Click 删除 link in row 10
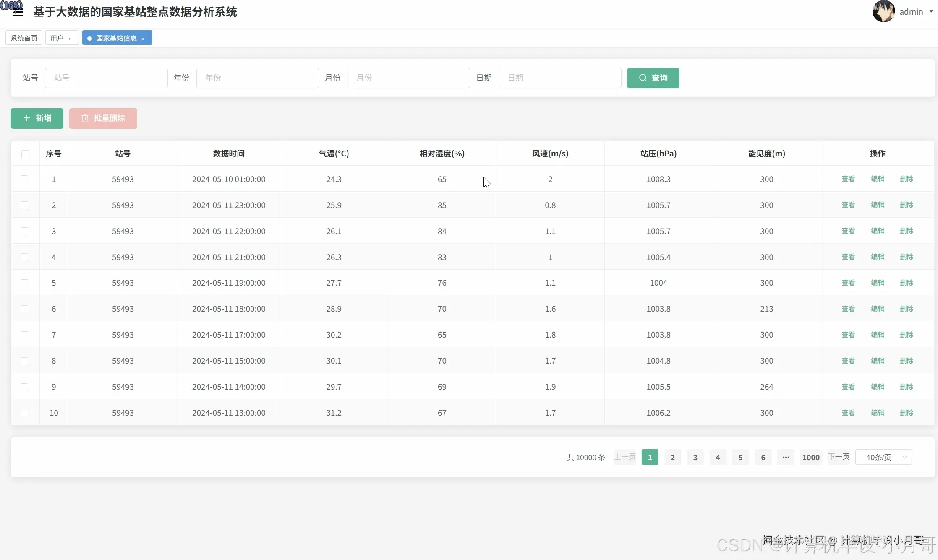 point(907,413)
